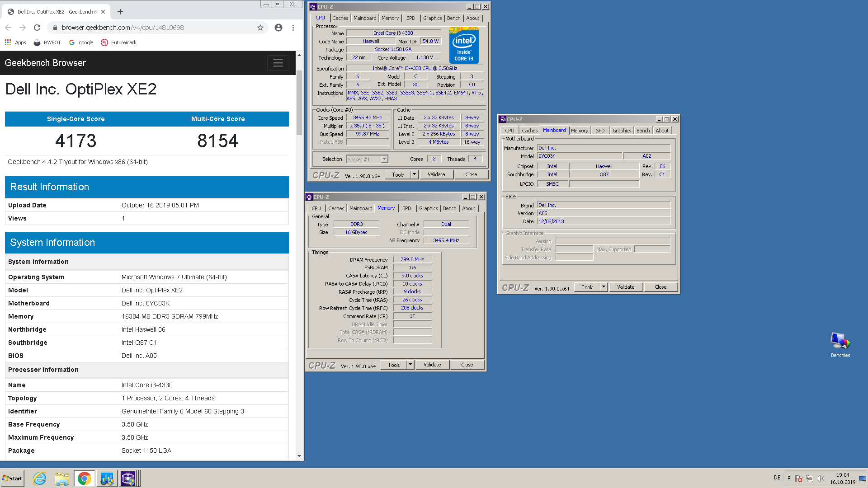
Task: Click the browser scrollbar up arrow
Action: [299, 55]
